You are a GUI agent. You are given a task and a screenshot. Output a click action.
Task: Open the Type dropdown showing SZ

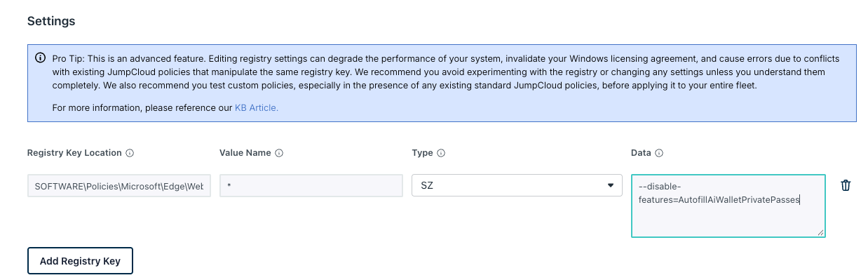coord(517,185)
